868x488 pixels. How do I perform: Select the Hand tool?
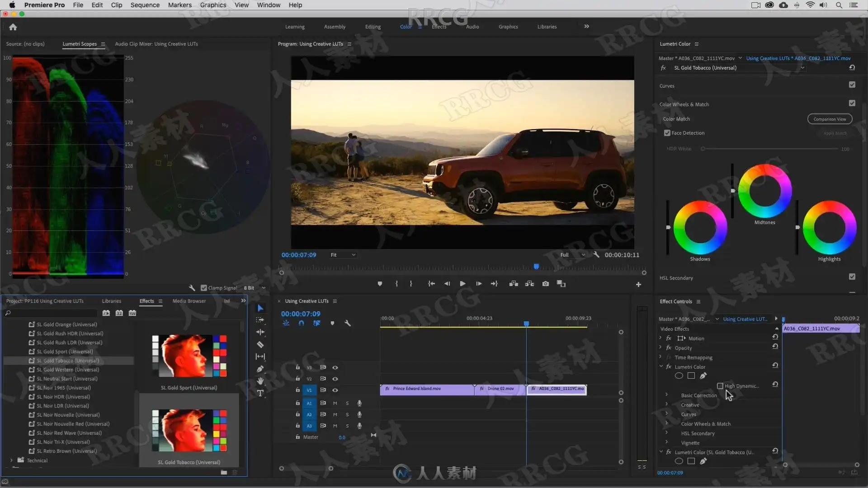260,381
